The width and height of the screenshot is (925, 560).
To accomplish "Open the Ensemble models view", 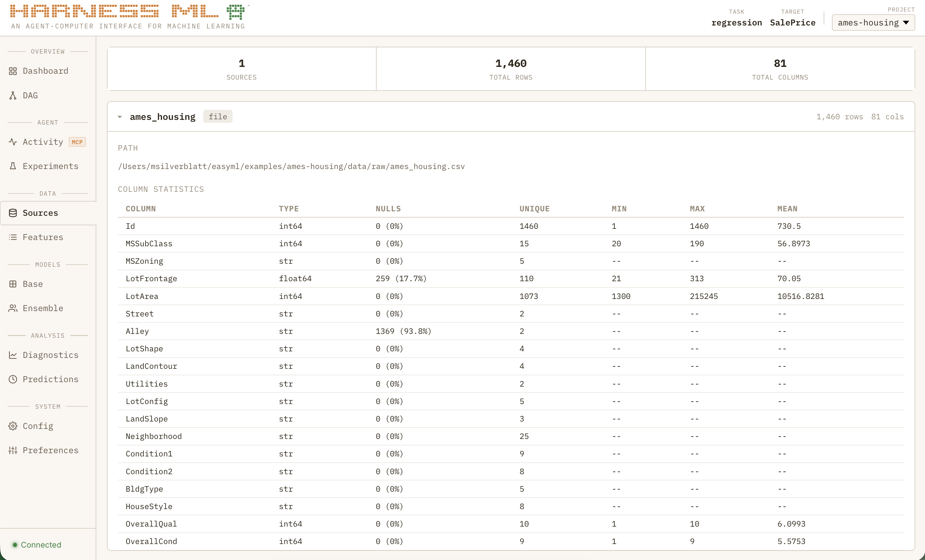I will coord(43,308).
